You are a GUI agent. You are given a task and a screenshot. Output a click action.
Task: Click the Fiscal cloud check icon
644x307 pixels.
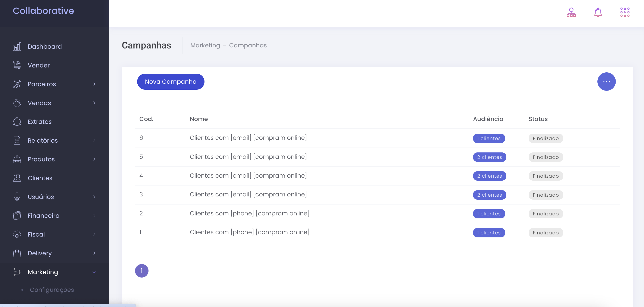(x=17, y=234)
